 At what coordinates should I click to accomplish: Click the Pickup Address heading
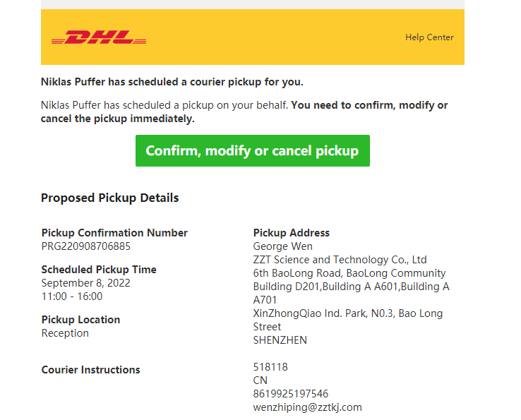291,233
